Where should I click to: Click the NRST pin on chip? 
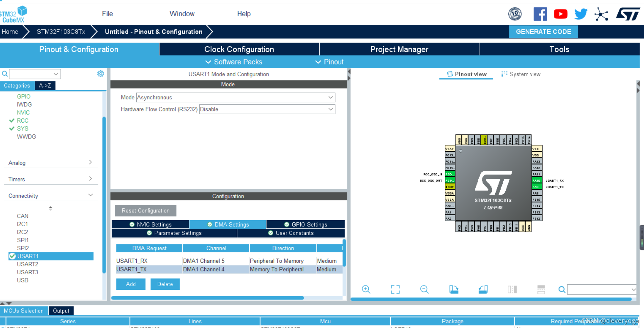[x=450, y=187]
